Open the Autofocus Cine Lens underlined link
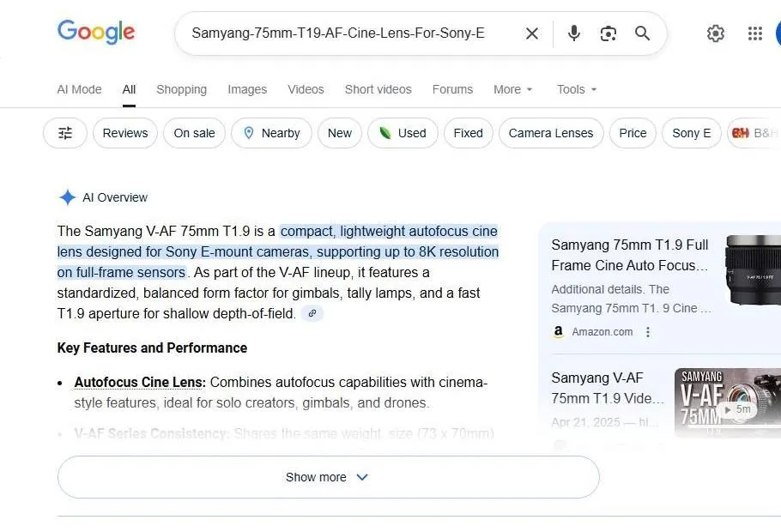 pos(140,382)
